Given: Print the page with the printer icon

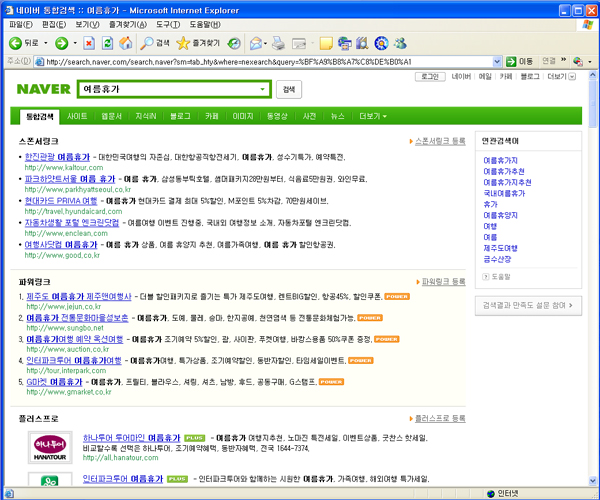Looking at the screenshot, I should coord(279,43).
